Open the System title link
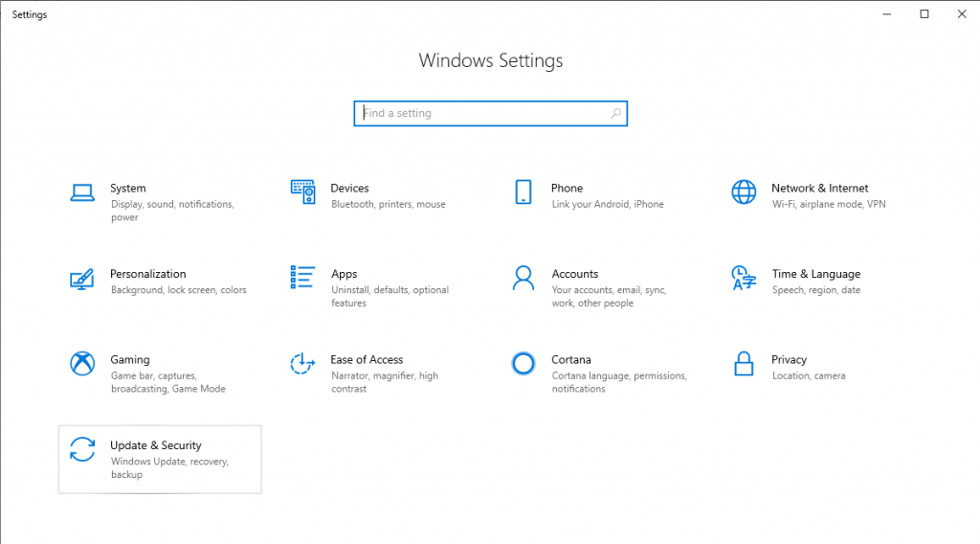Image resolution: width=980 pixels, height=544 pixels. coord(128,189)
